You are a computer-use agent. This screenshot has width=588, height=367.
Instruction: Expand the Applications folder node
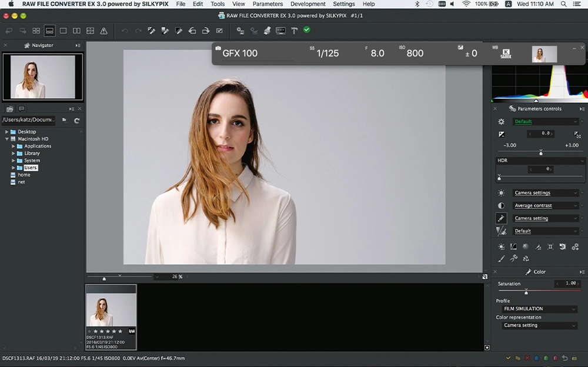pos(13,146)
